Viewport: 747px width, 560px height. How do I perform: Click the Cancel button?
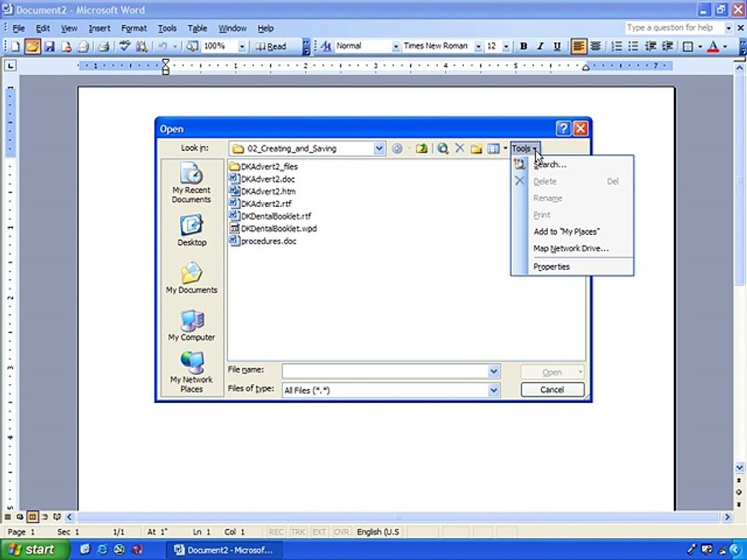point(552,390)
